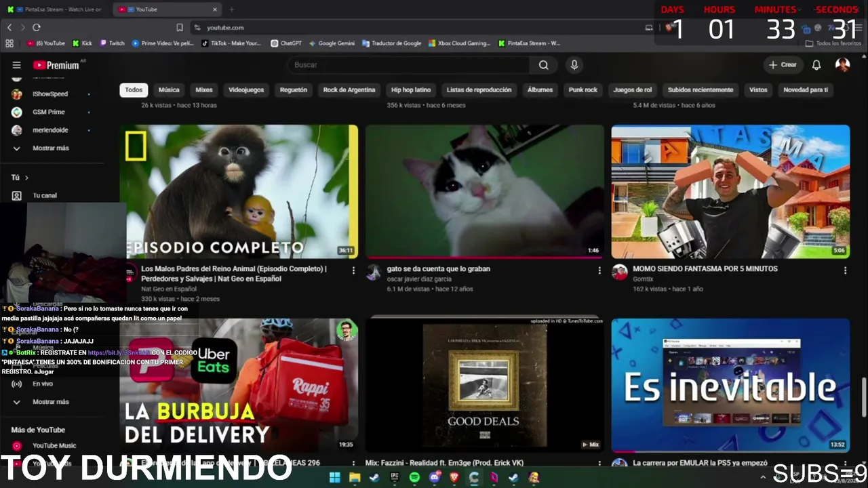The width and height of the screenshot is (868, 488).
Task: Play the cat video thumbnail
Action: 484,191
